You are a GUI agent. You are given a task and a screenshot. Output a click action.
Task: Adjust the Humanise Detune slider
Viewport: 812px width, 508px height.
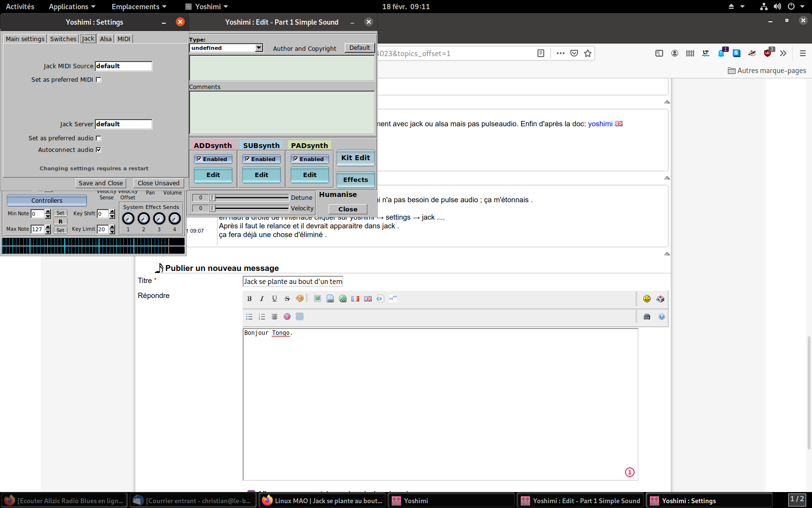coord(250,197)
